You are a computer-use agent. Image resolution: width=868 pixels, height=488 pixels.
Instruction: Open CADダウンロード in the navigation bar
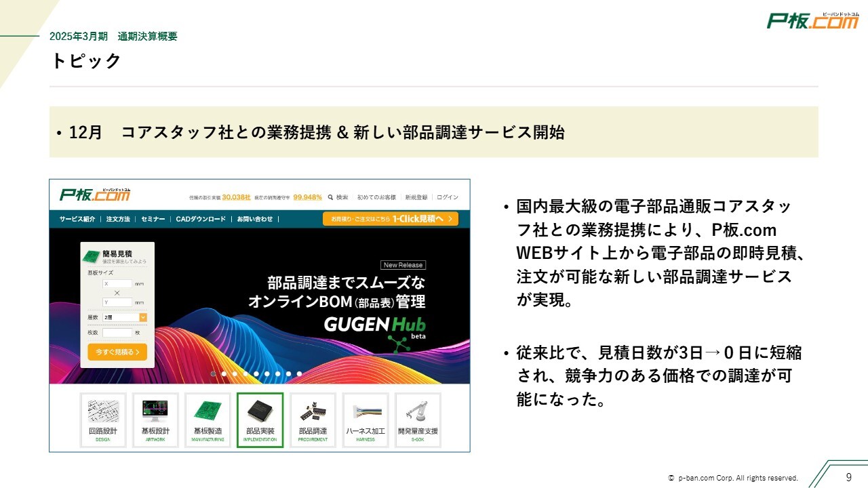point(201,219)
